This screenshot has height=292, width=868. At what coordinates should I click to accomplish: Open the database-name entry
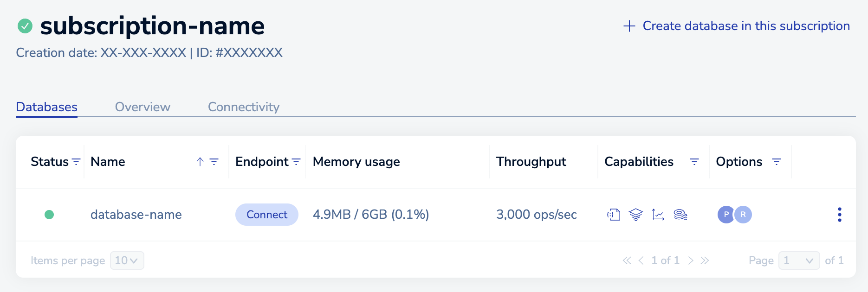136,215
